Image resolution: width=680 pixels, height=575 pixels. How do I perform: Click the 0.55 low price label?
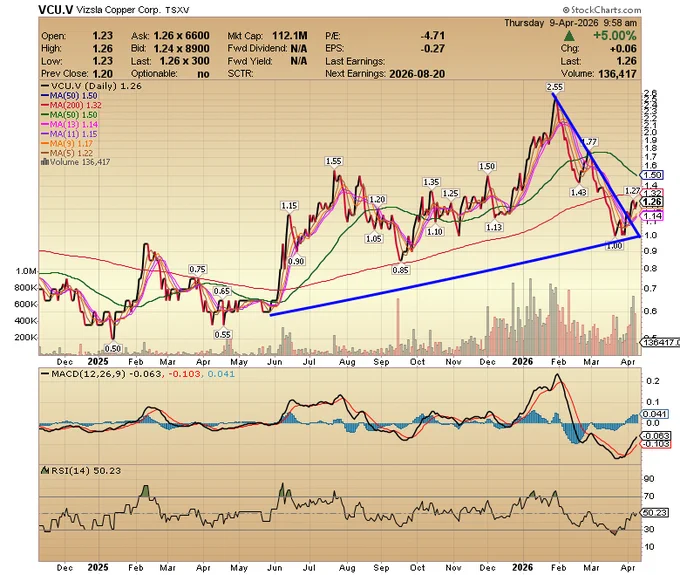click(x=222, y=335)
